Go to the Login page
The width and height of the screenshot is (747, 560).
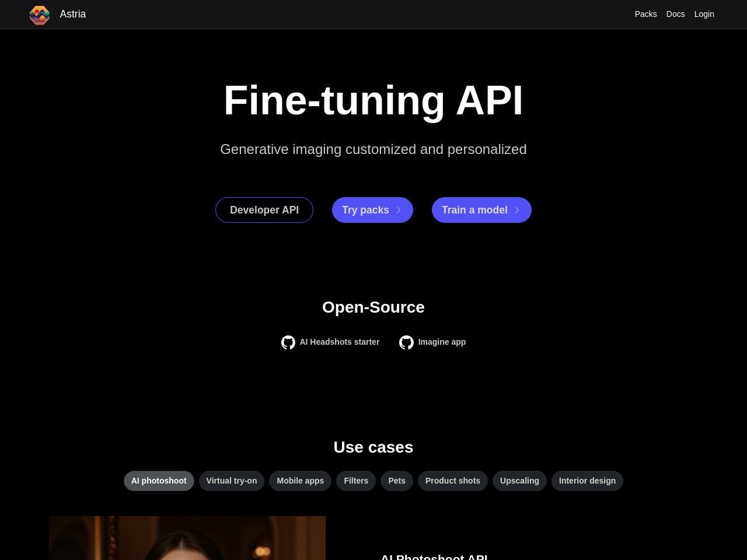click(x=704, y=14)
